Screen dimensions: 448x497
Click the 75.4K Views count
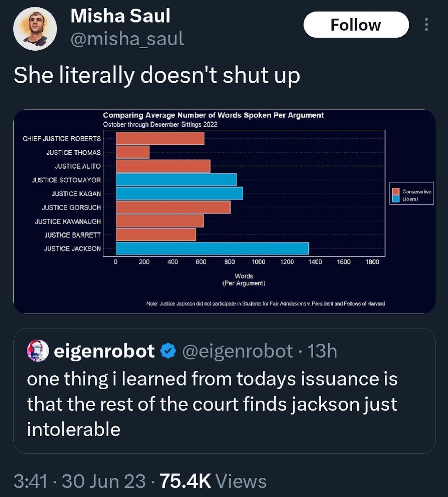(x=213, y=481)
